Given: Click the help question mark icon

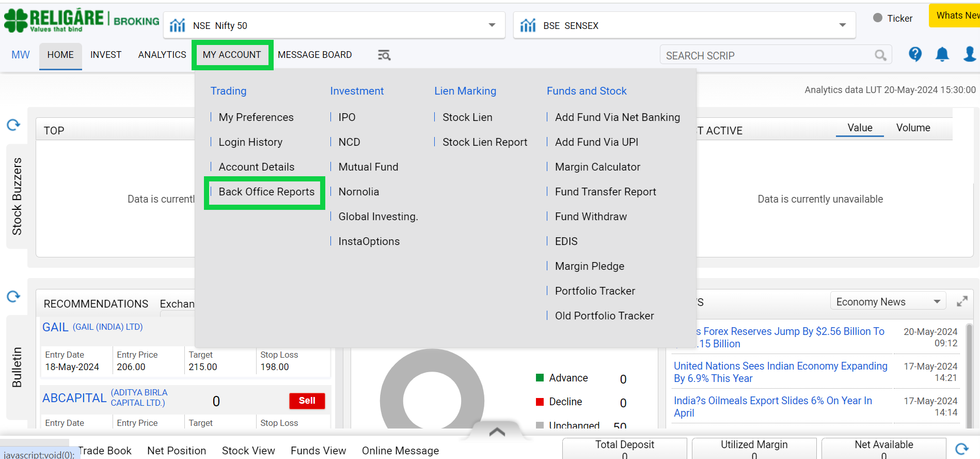Looking at the screenshot, I should (915, 54).
